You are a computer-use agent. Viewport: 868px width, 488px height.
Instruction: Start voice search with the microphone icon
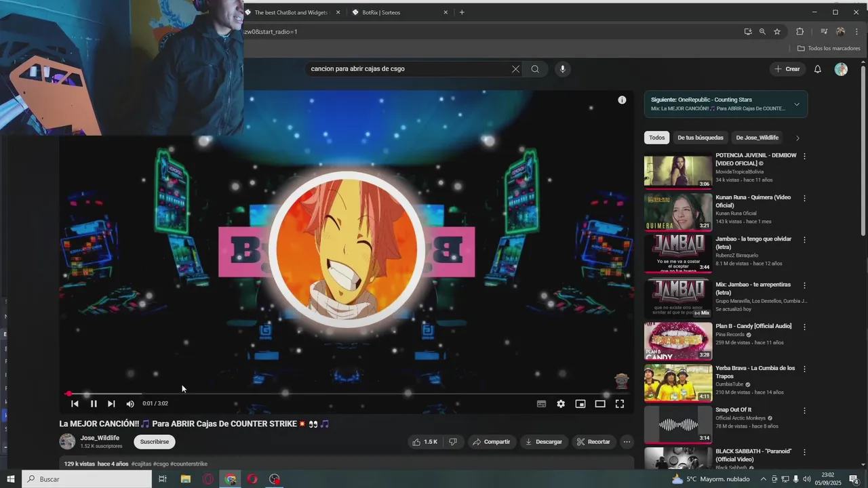(x=562, y=69)
